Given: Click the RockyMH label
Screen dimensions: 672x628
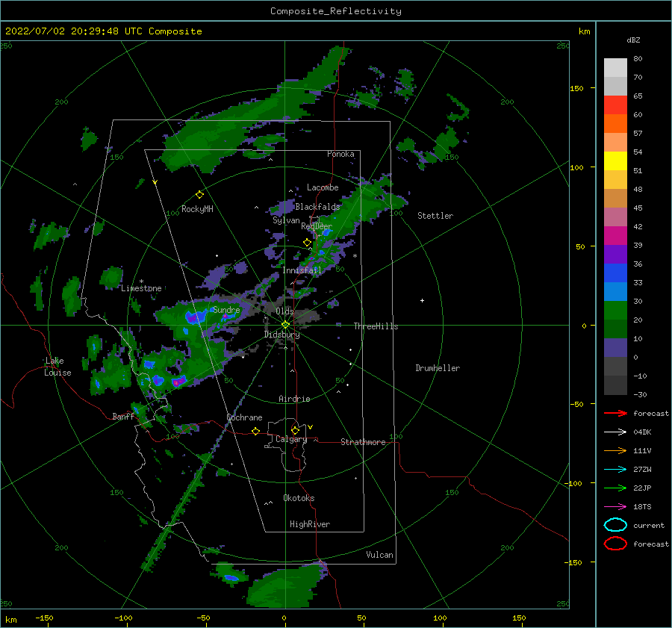Looking at the screenshot, I should point(197,209).
